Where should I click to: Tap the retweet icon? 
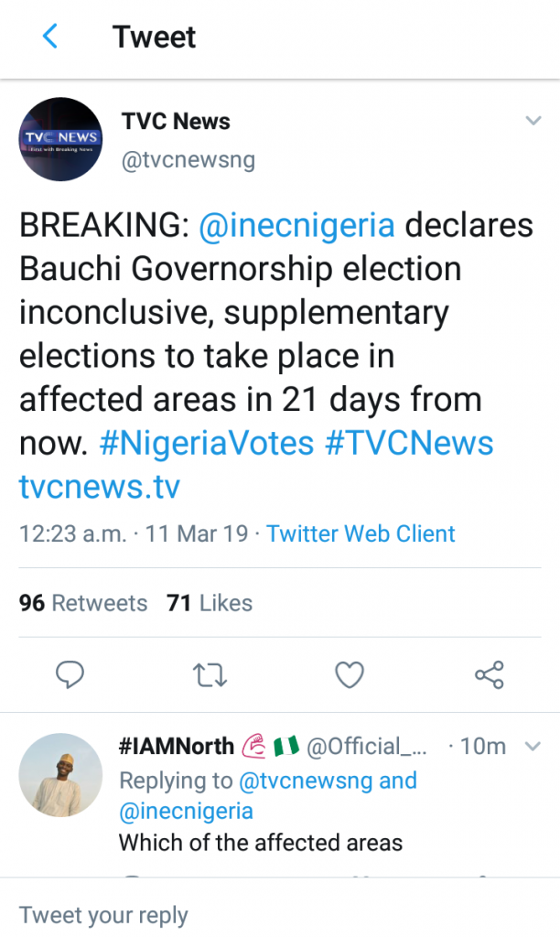click(210, 675)
